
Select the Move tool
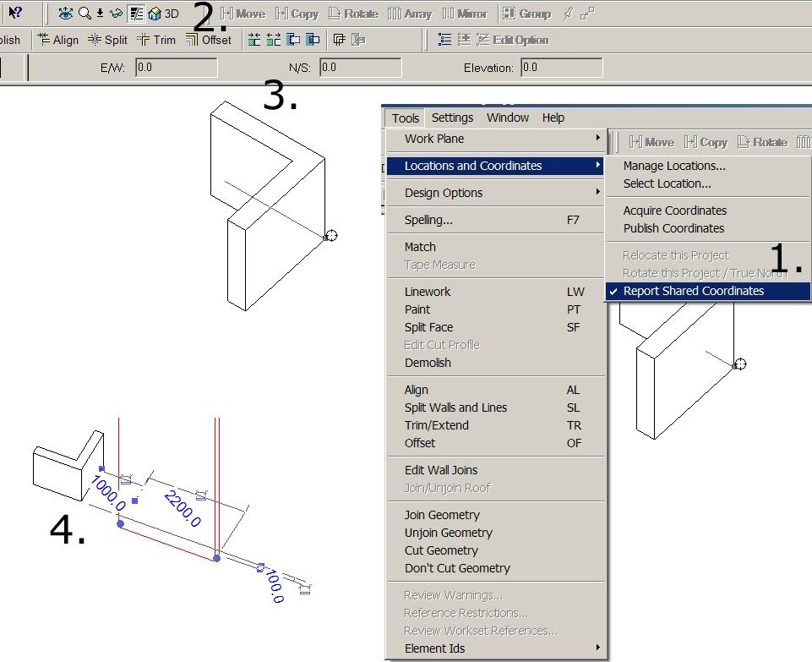(244, 13)
